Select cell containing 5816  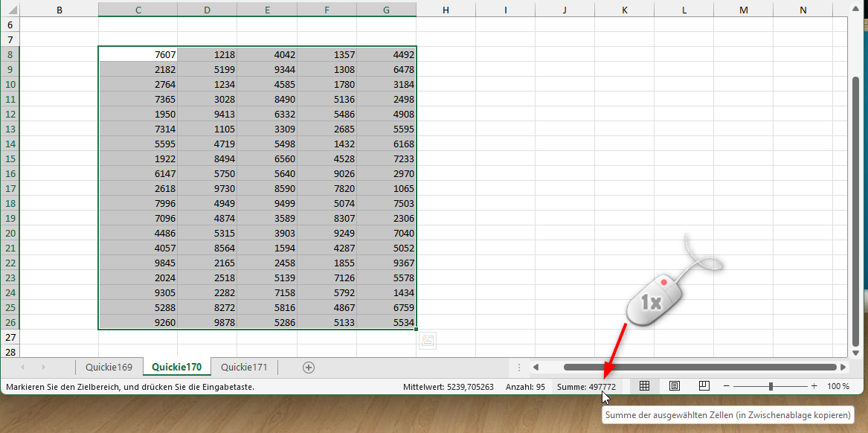click(267, 307)
